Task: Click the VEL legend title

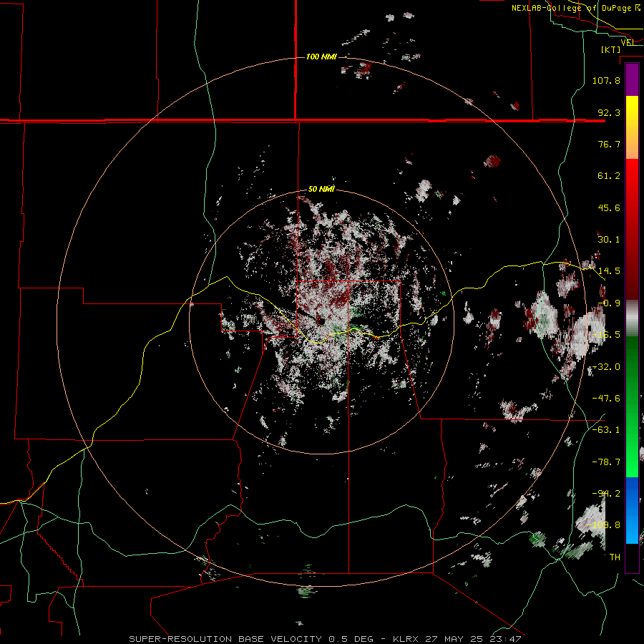Action: 628,42
